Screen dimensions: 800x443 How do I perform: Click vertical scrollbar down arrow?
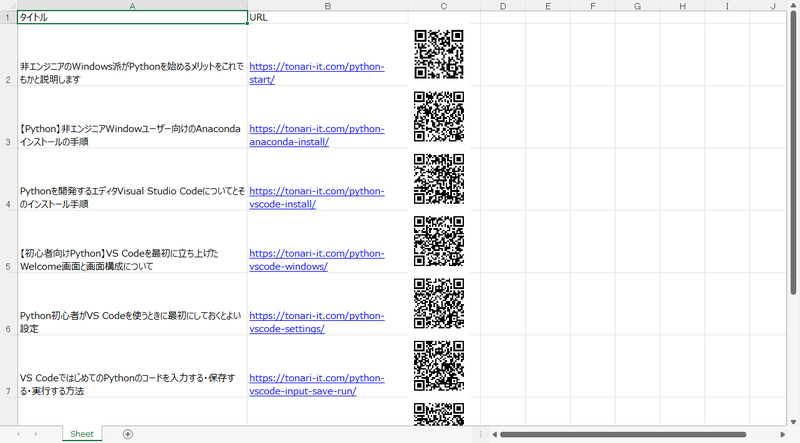(x=793, y=422)
